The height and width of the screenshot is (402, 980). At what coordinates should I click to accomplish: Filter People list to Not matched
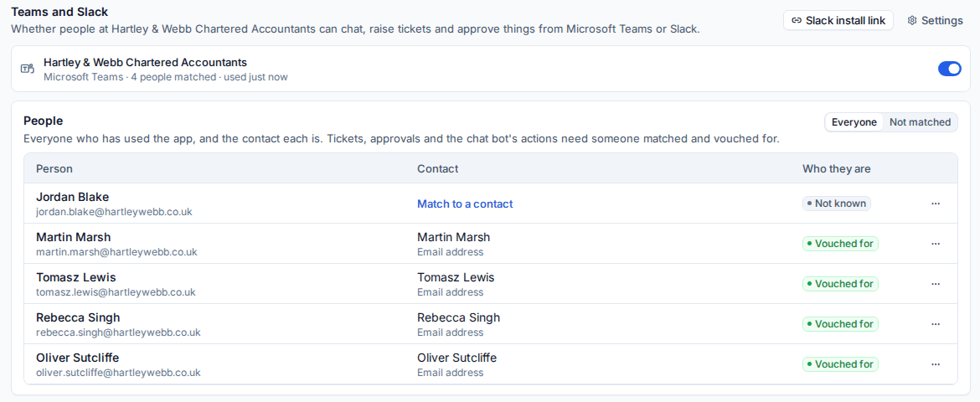(x=920, y=122)
